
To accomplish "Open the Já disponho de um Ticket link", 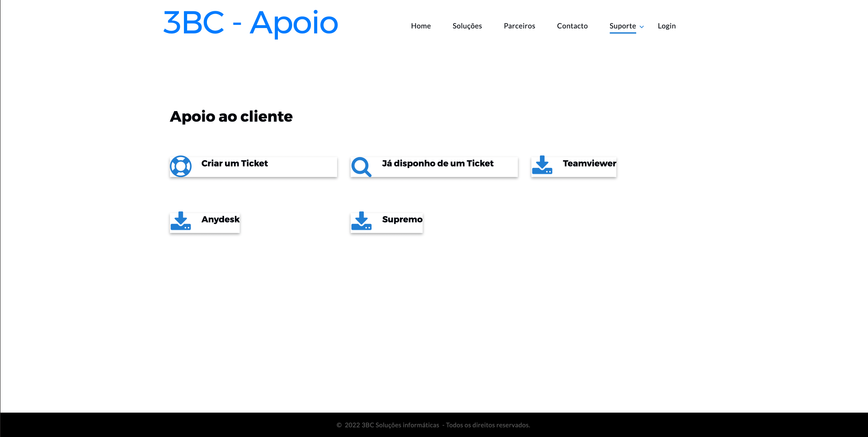I will 437,163.
